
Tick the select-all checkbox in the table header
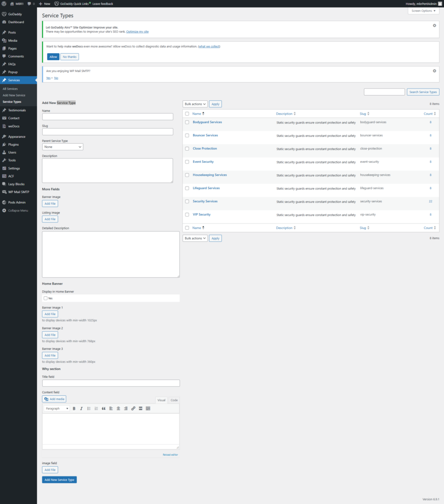[x=187, y=114]
